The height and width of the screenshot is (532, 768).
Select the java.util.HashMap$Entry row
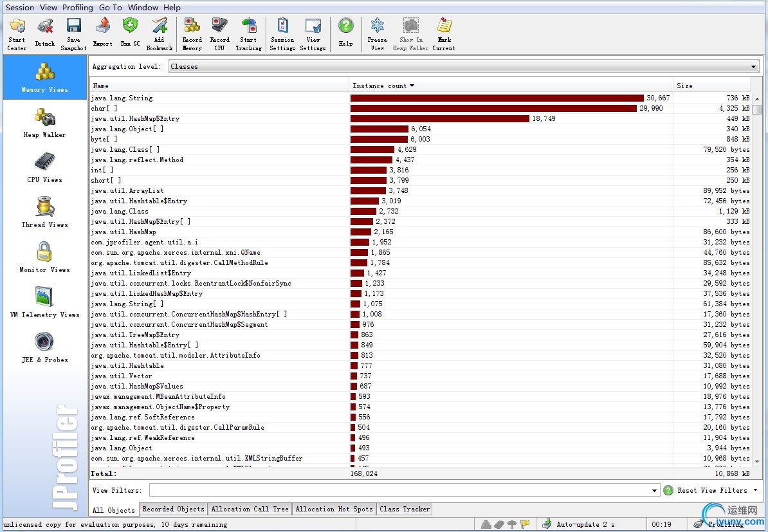[x=420, y=118]
